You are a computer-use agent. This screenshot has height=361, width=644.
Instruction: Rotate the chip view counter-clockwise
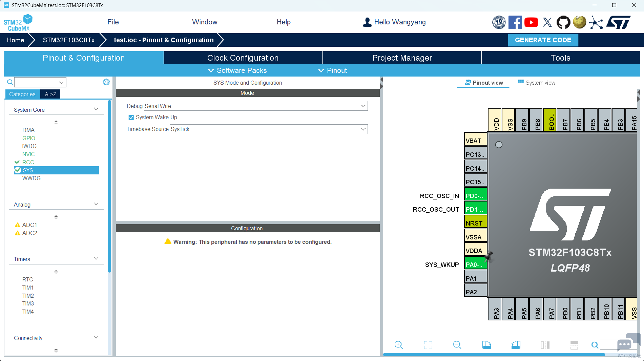[516, 345]
